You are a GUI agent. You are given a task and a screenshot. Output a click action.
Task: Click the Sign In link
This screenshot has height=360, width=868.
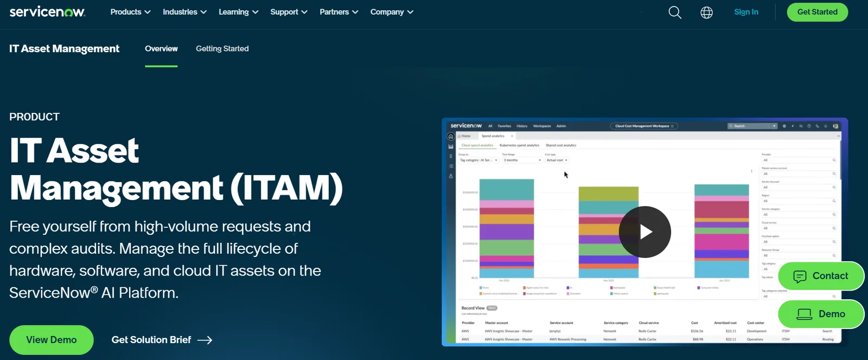(x=746, y=12)
